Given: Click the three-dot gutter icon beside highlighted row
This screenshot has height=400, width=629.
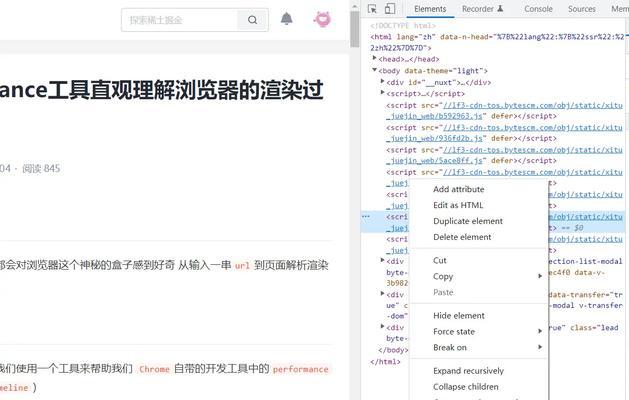Looking at the screenshot, I should 366,216.
